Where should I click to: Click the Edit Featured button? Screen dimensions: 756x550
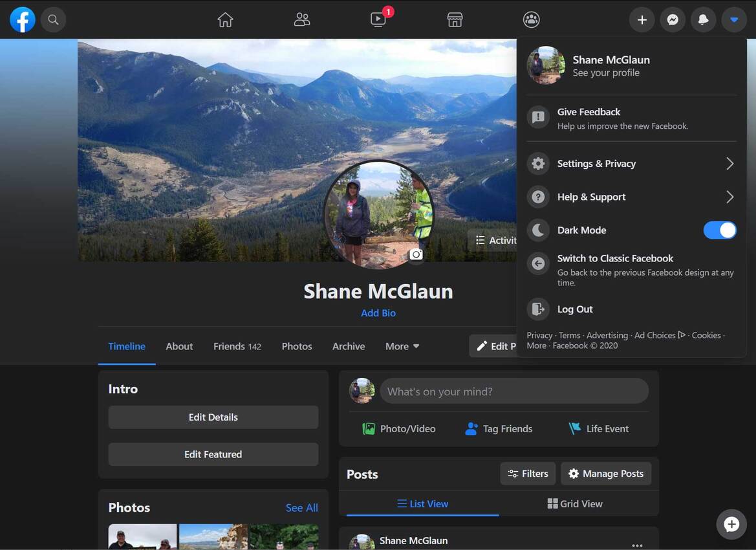(213, 454)
